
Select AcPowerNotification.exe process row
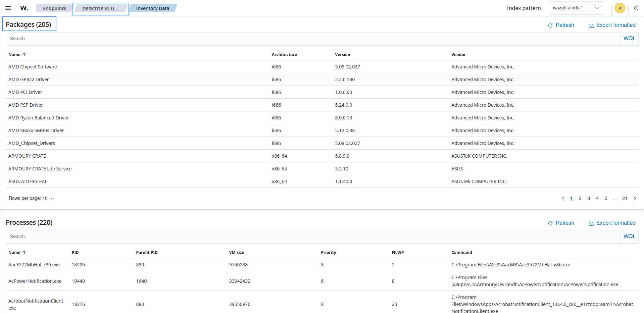pos(322,281)
